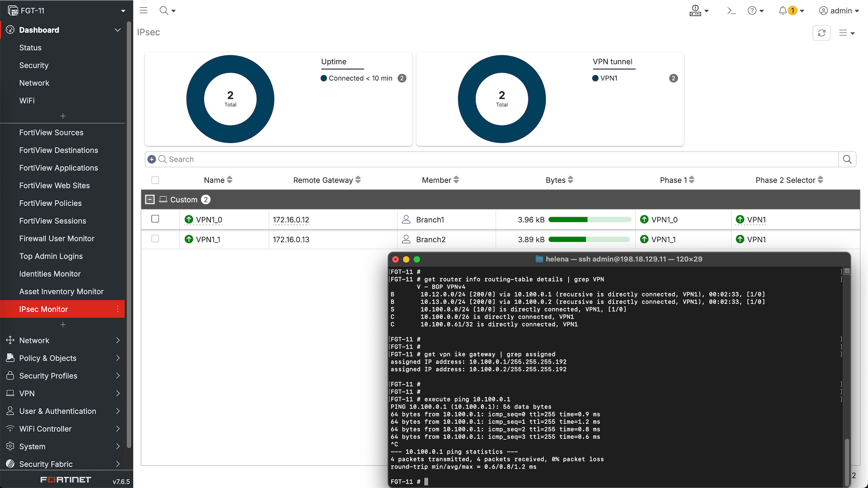Open the CLI console icon in header

tap(731, 11)
